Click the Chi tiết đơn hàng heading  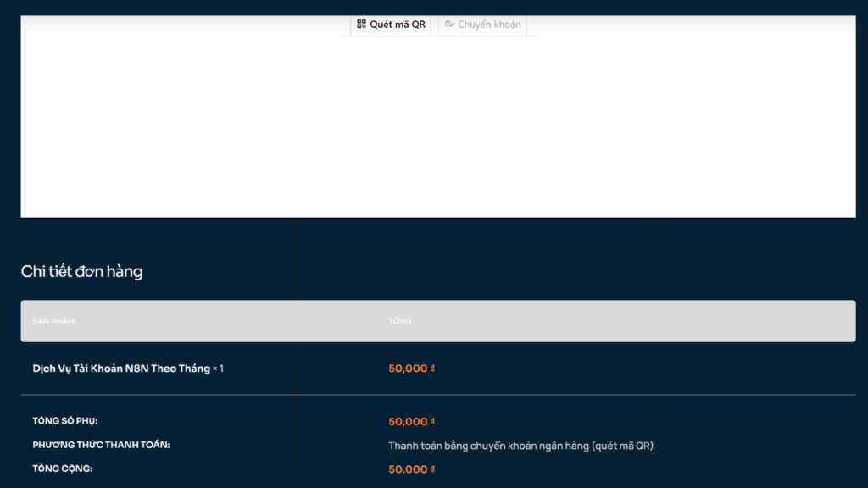pos(82,272)
